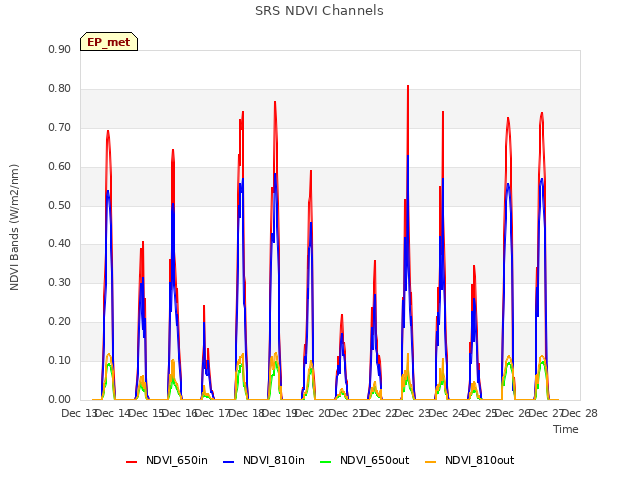
Task: Click the 0.00 y-axis tick label
Action: 60,399
